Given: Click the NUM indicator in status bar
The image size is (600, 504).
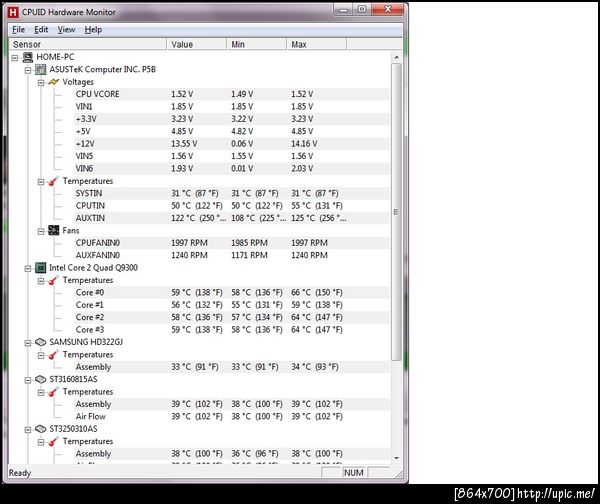Looking at the screenshot, I should click(x=354, y=473).
